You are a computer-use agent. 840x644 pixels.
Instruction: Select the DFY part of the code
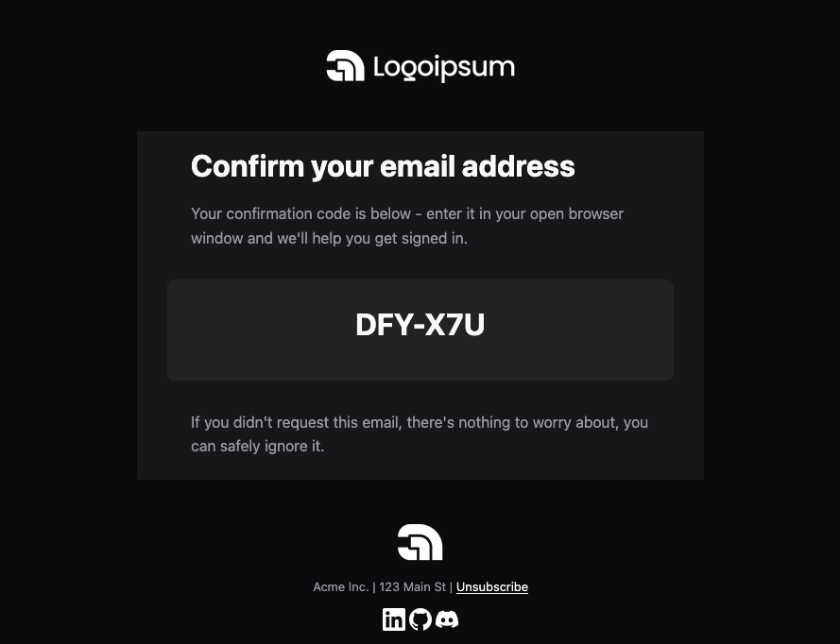pyautogui.click(x=385, y=325)
